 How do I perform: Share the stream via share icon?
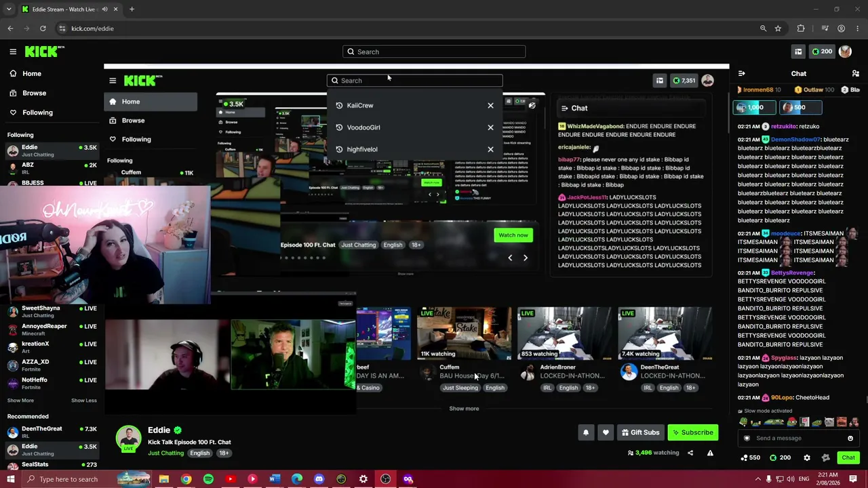tap(690, 453)
